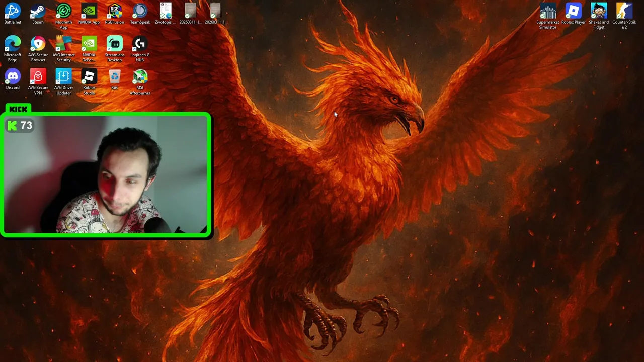Select the MSI Afterburner icon

click(140, 82)
